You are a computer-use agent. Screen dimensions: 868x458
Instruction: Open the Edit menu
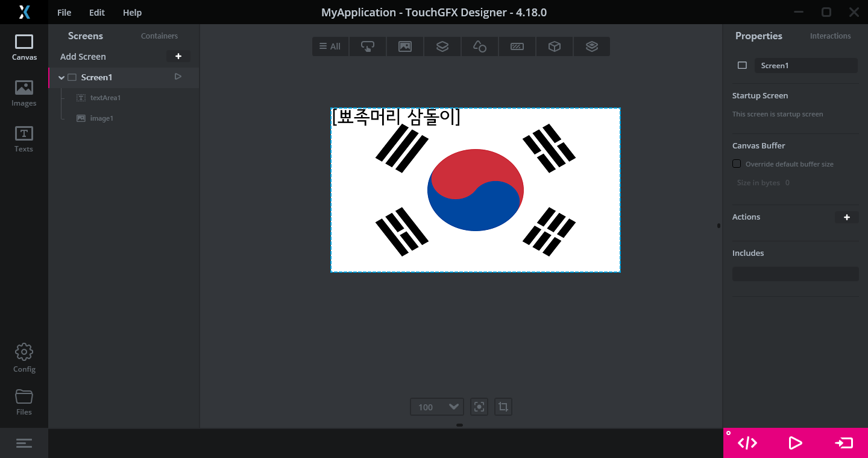coord(96,13)
